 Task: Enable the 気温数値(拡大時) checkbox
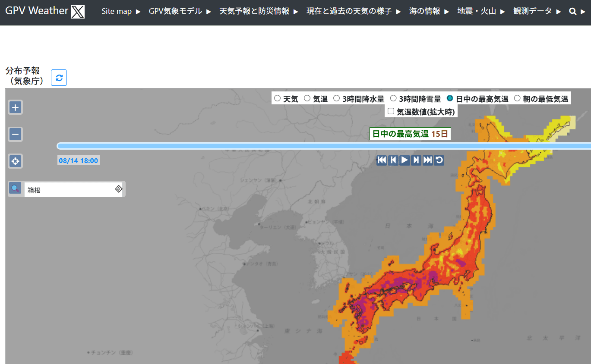pyautogui.click(x=391, y=111)
